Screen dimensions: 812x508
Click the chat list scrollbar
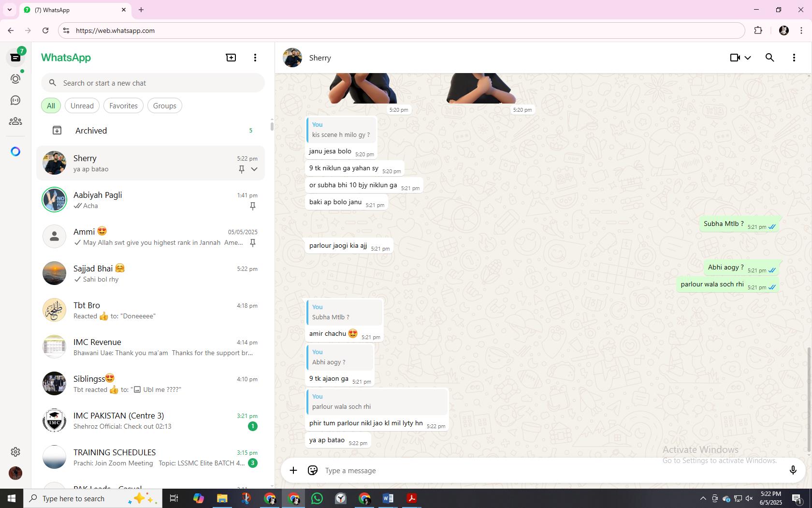(x=272, y=126)
